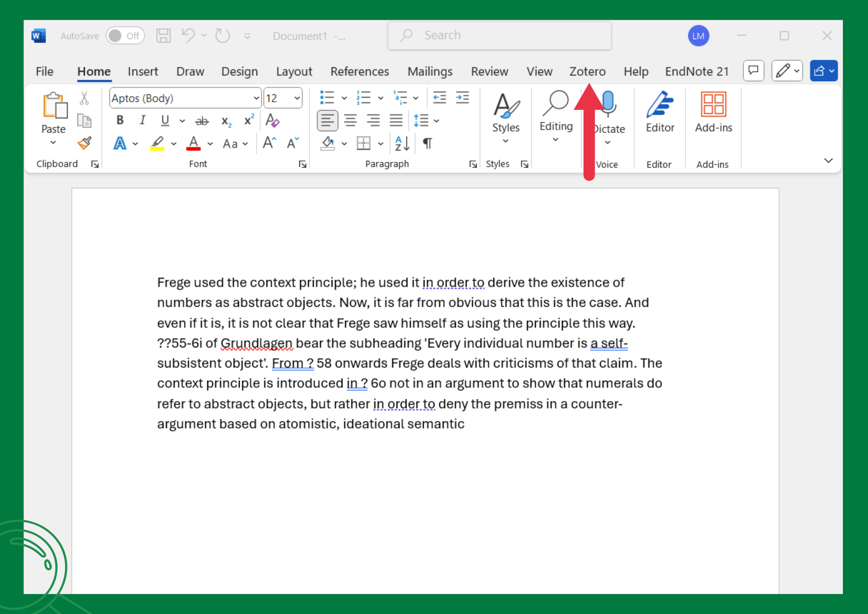Open the Add-ins grid icon
The height and width of the screenshot is (614, 868).
coord(713,104)
